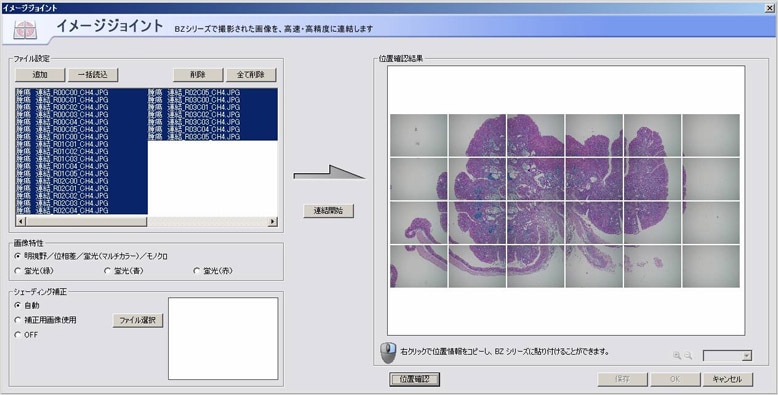Image resolution: width=778 pixels, height=395 pixels.
Task: Click the bottom-right tile of the stitched preview
Action: (711, 266)
